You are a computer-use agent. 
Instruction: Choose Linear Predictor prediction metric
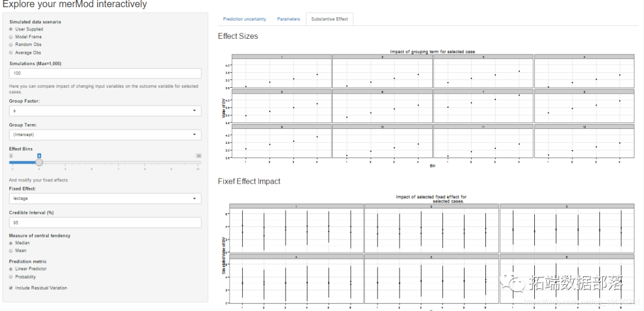[x=11, y=269]
